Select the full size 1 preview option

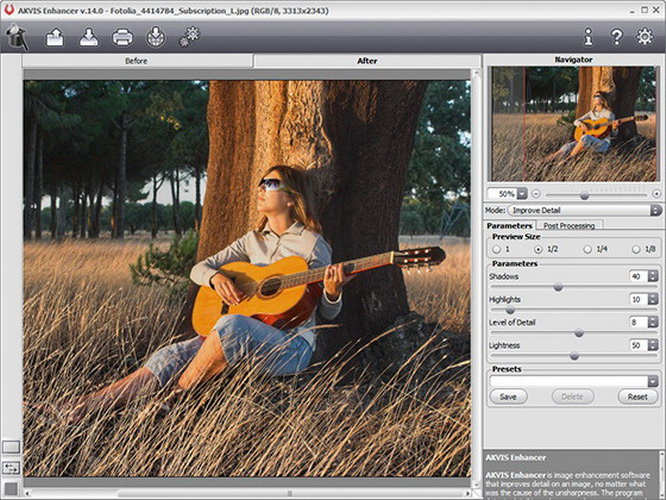(x=495, y=248)
